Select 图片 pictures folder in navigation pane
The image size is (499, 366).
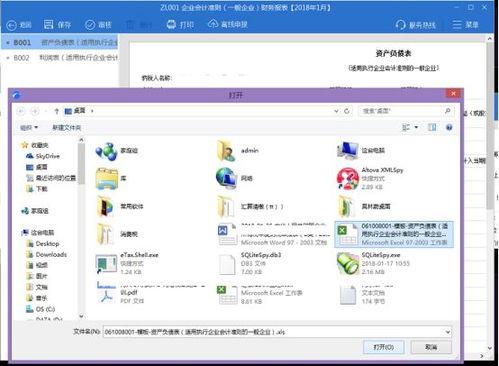(37, 276)
